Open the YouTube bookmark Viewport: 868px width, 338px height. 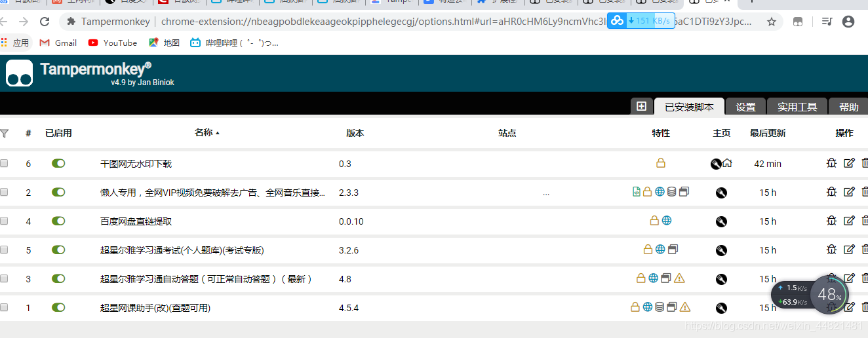[x=112, y=43]
